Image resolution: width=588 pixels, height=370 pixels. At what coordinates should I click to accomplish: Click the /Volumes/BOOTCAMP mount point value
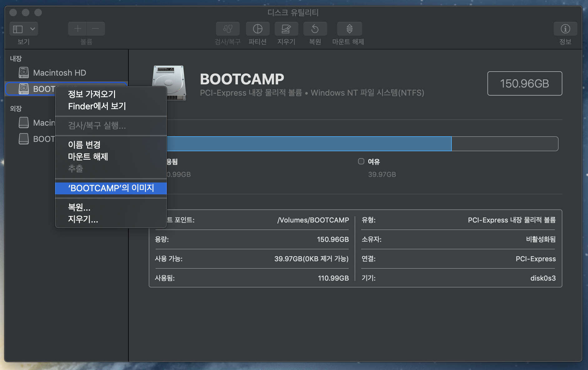(x=313, y=220)
